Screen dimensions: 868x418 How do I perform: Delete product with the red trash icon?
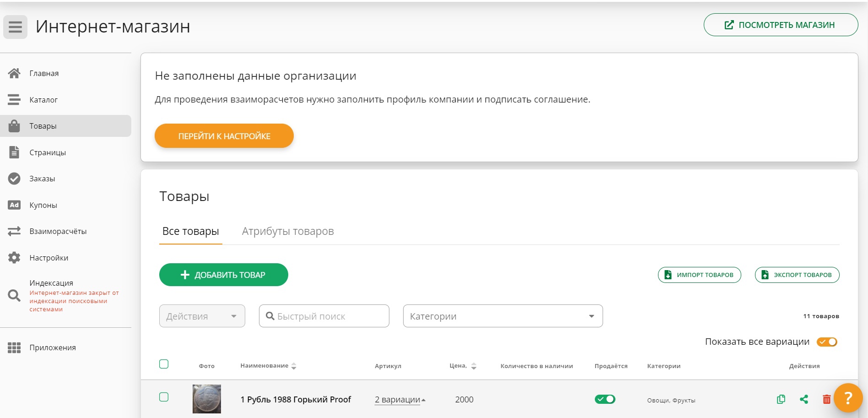coord(826,399)
